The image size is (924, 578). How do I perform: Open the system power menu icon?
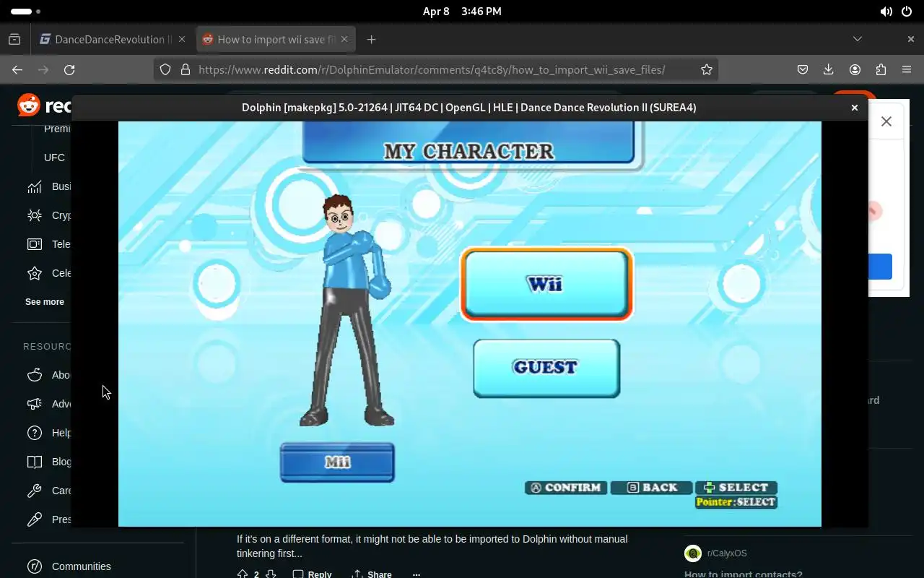pyautogui.click(x=907, y=12)
